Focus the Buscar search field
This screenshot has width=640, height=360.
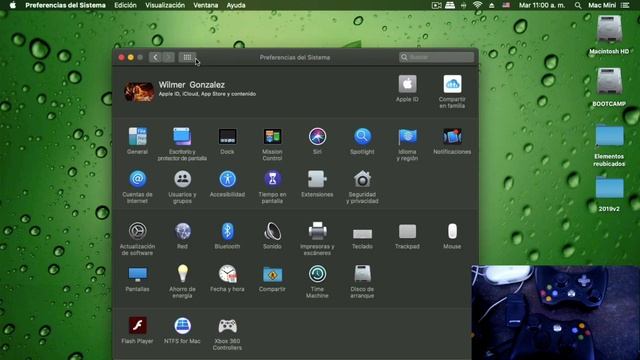click(436, 57)
